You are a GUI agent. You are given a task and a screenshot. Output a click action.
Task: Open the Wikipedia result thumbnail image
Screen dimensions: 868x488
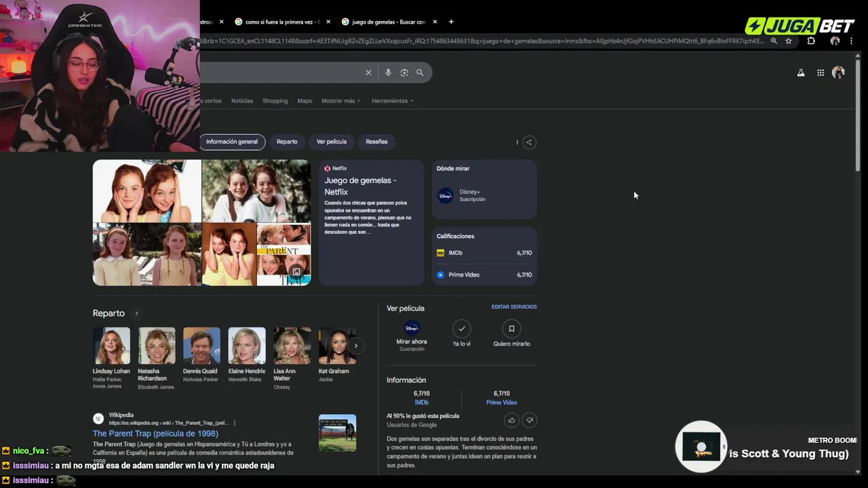coord(337,433)
